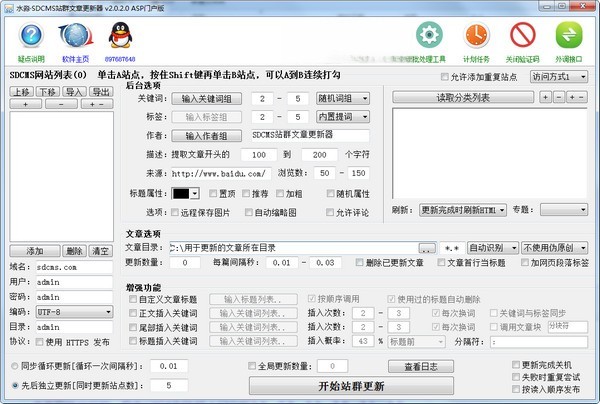Click 上移 button
Image resolution: width=600 pixels, height=404 pixels.
point(22,92)
